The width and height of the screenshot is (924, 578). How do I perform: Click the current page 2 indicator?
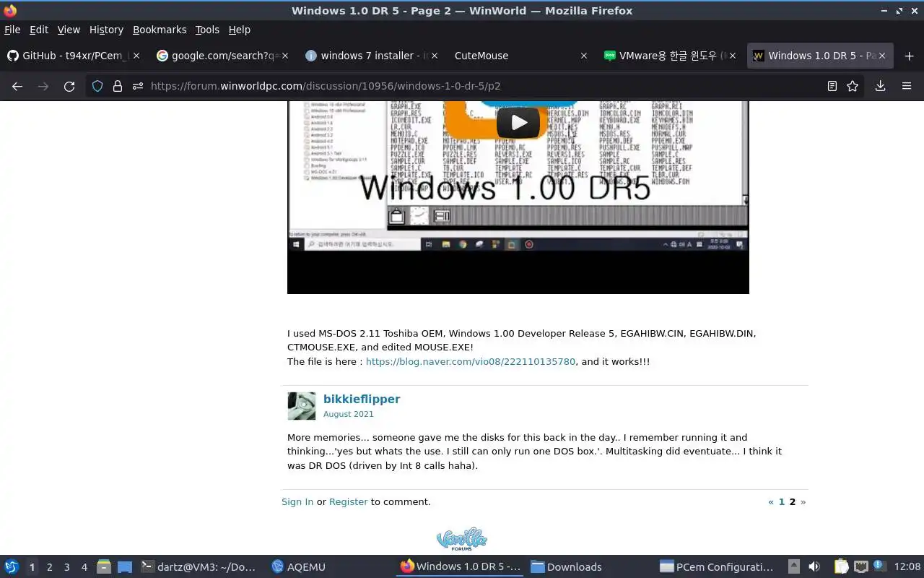(x=792, y=501)
